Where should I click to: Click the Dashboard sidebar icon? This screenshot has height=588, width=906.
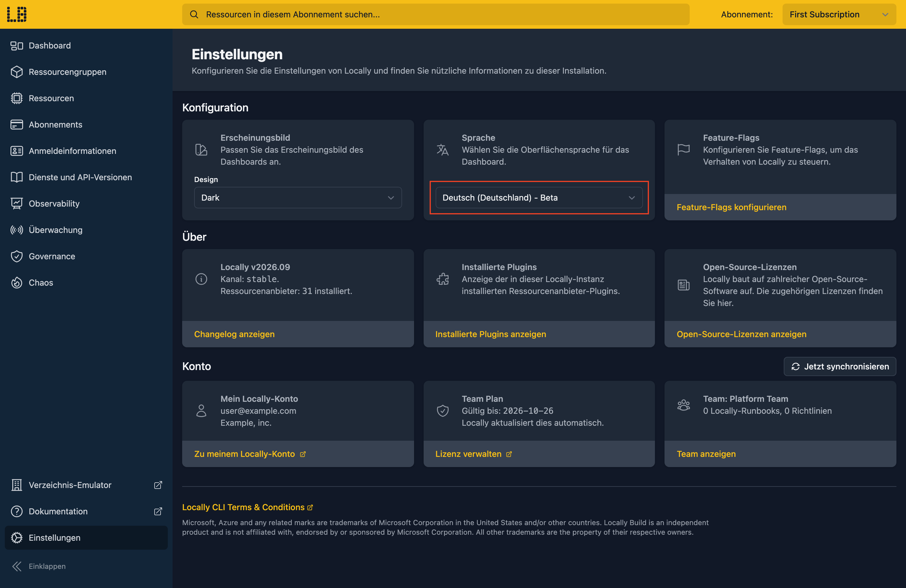point(17,46)
